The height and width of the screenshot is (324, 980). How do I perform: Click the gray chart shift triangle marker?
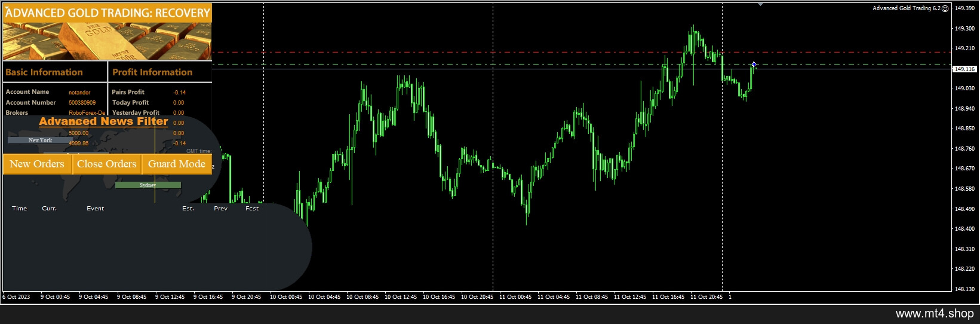[760, 5]
